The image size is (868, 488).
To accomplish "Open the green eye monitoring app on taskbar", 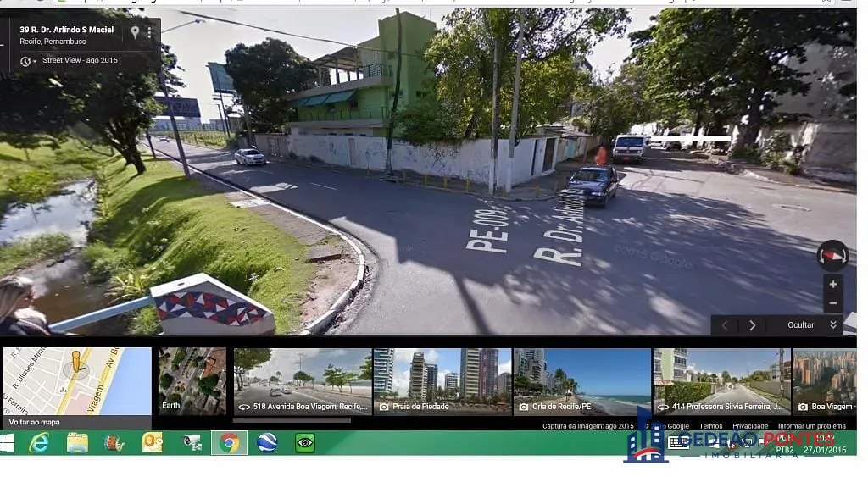I will [x=304, y=442].
